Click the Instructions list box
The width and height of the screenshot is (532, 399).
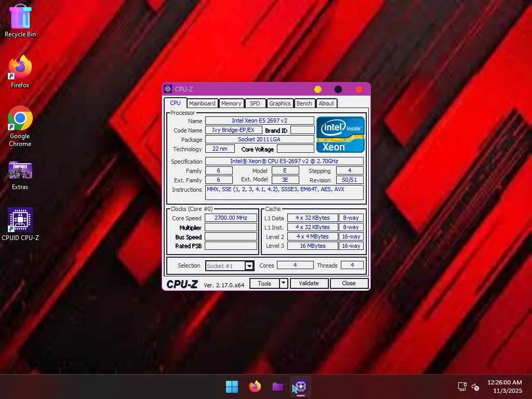pos(284,192)
